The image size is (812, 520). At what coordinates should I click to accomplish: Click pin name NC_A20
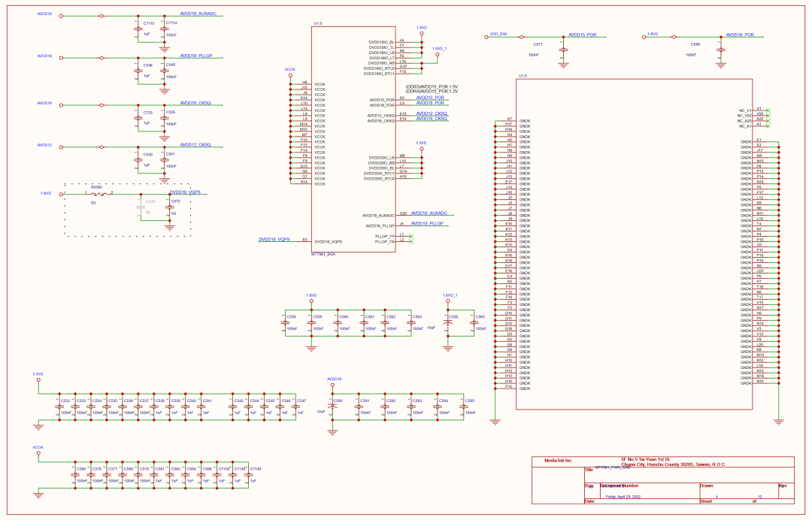coord(744,120)
